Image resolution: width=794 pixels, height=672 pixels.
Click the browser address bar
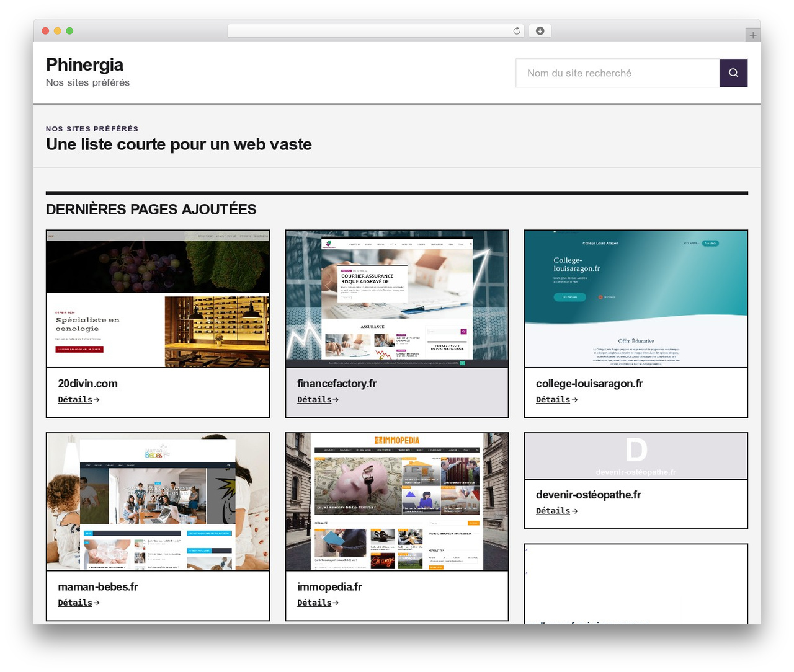click(376, 31)
